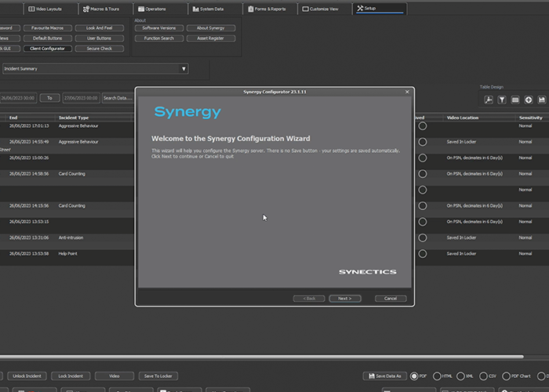Select the CSV export format
The height and width of the screenshot is (392, 549).
click(483, 376)
